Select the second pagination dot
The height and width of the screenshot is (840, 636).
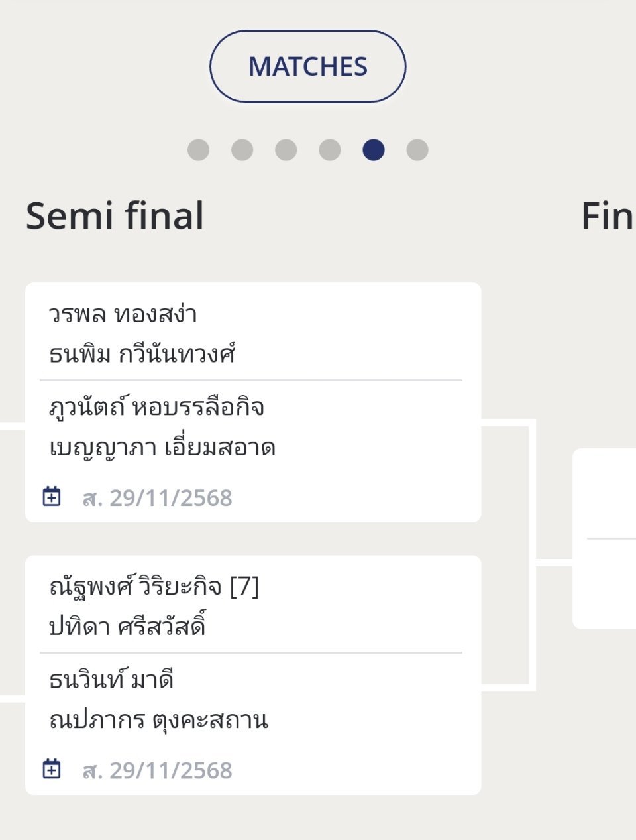point(242,150)
